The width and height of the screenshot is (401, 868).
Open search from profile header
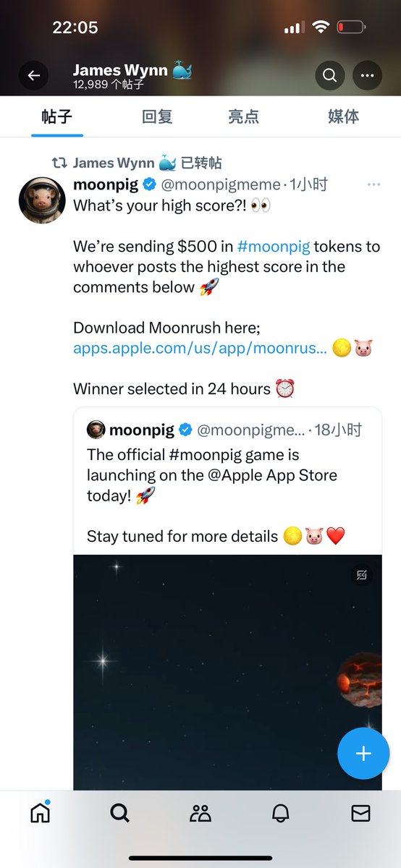(329, 75)
